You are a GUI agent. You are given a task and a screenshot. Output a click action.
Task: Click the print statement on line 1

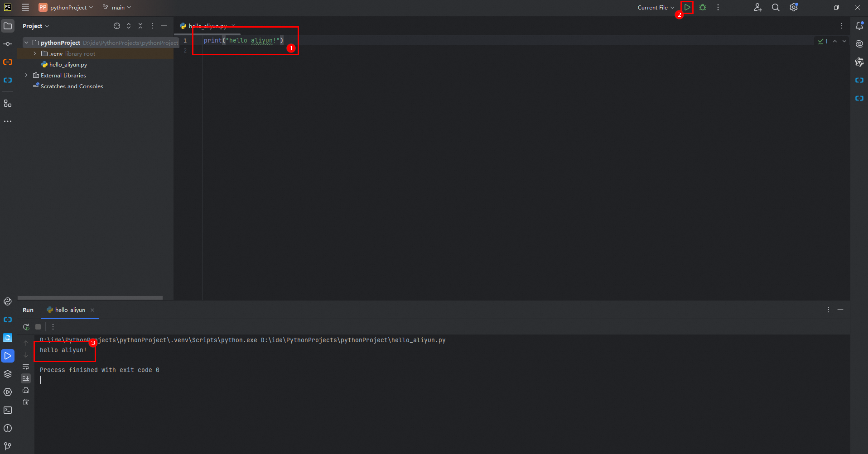[x=243, y=40]
